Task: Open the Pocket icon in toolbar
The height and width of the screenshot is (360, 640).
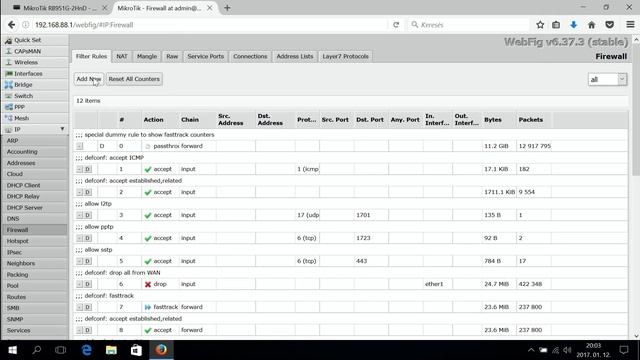Action: coord(609,25)
